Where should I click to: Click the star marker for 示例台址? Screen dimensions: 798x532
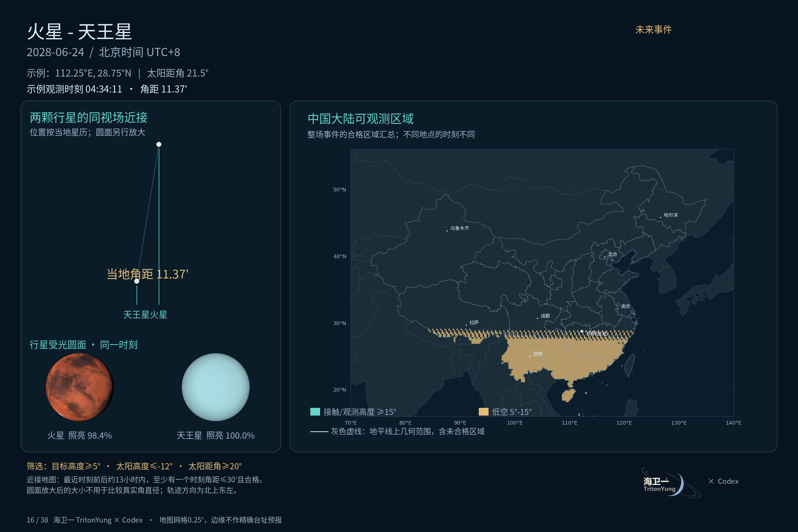pyautogui.click(x=582, y=331)
